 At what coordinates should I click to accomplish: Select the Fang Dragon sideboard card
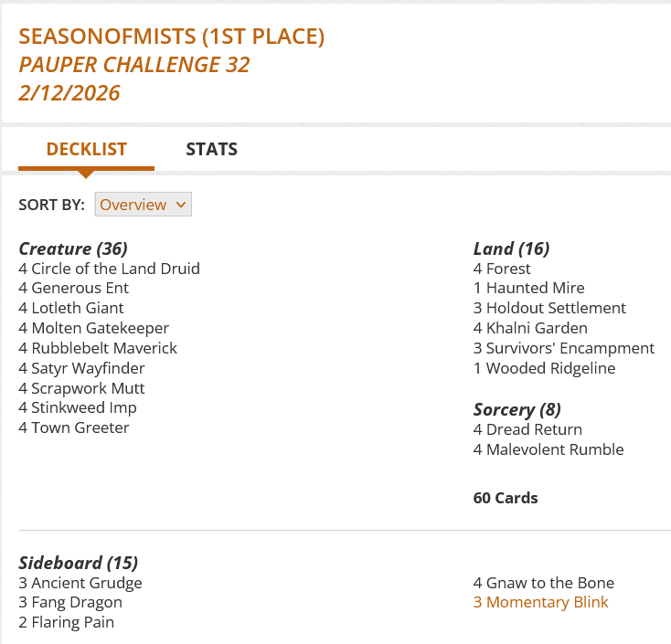point(77,603)
